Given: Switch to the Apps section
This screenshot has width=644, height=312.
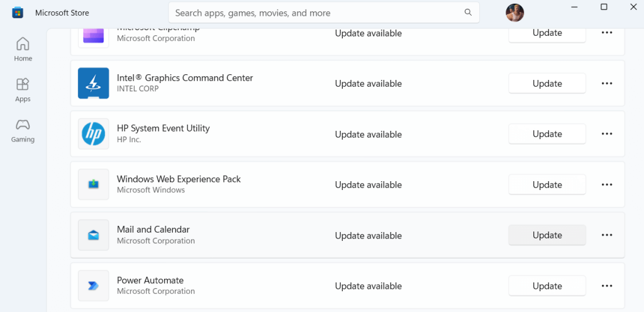Looking at the screenshot, I should [x=23, y=90].
